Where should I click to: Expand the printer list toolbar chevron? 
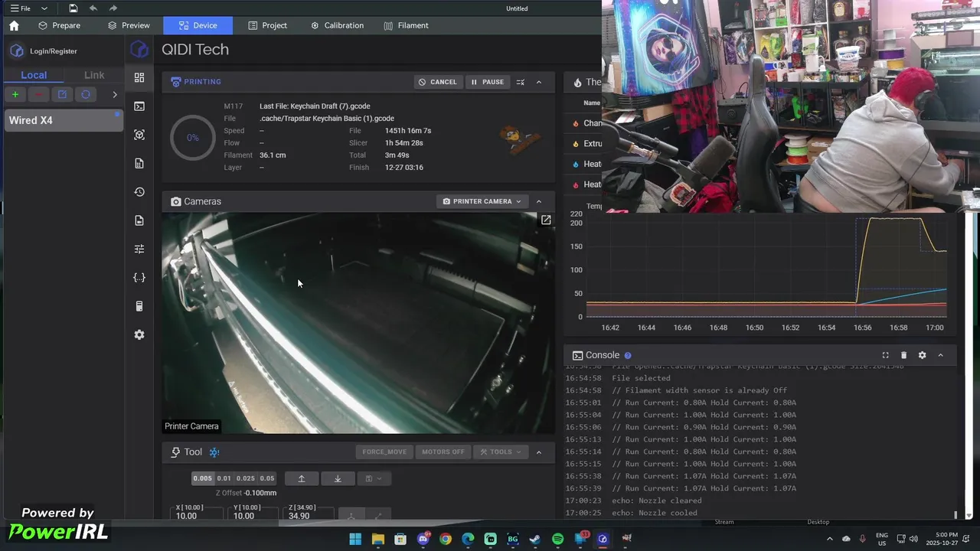pos(115,95)
